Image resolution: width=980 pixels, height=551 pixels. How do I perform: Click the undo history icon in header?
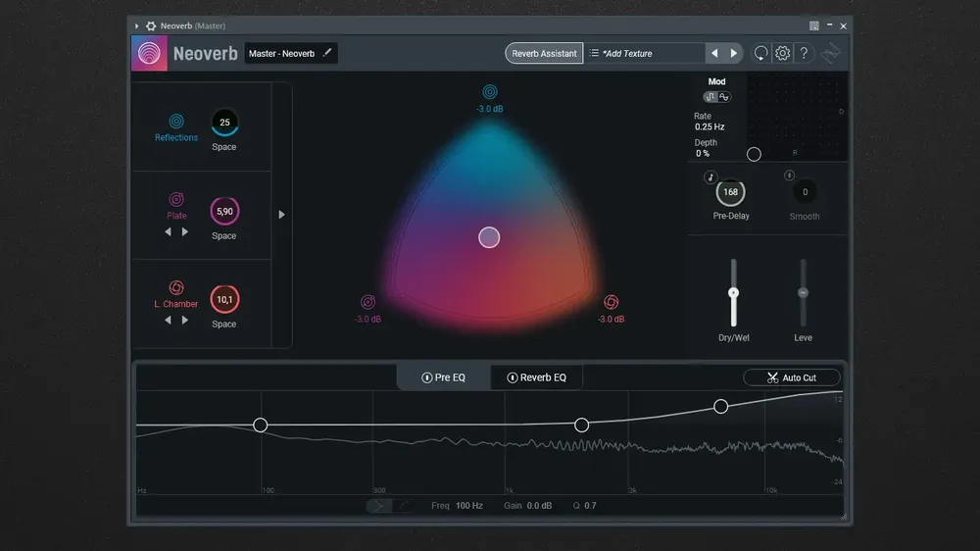coord(760,53)
